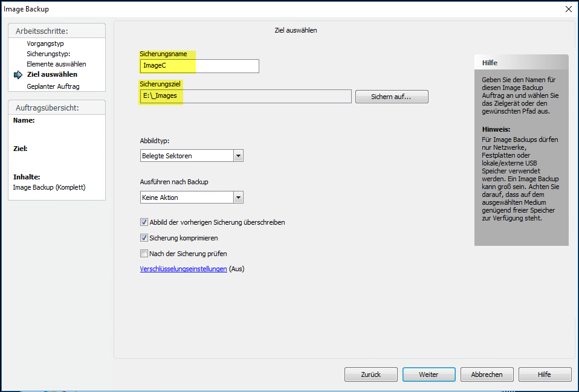
Task: Select the Keine Aktion combo box
Action: click(192, 198)
